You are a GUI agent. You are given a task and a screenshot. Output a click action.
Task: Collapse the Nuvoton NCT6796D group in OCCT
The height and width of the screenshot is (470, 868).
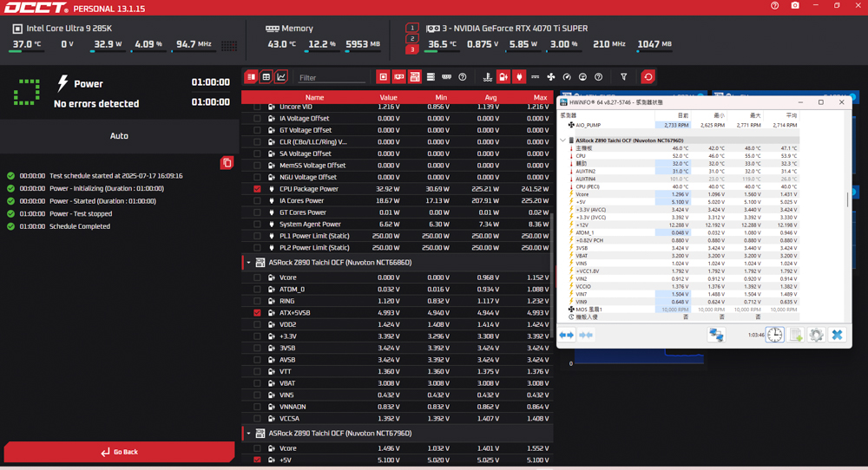pos(248,434)
